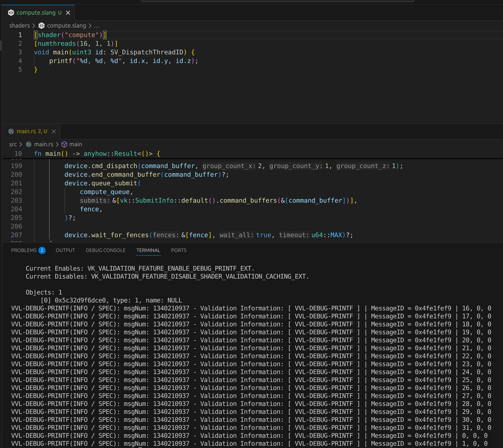The image size is (503, 448).
Task: Click u64::MAX on line 207
Action: (327, 235)
